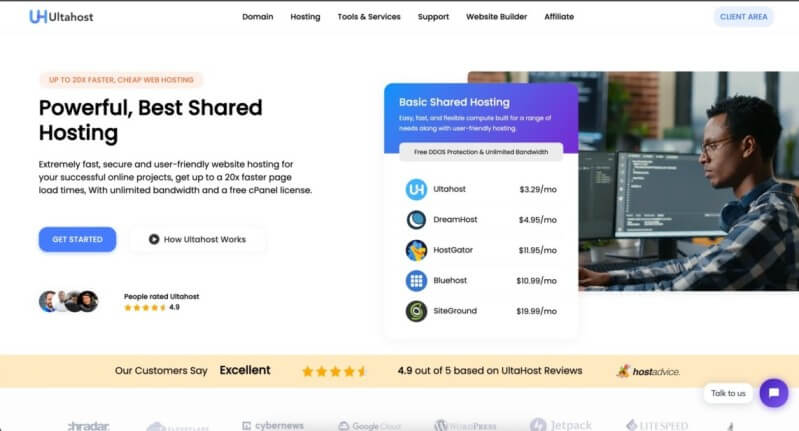Click the Bluehost grid logo icon
Viewport: 799px width, 431px height.
[416, 281]
